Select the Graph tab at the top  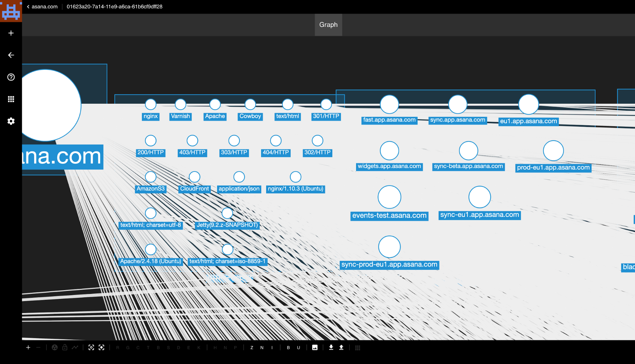click(x=328, y=24)
